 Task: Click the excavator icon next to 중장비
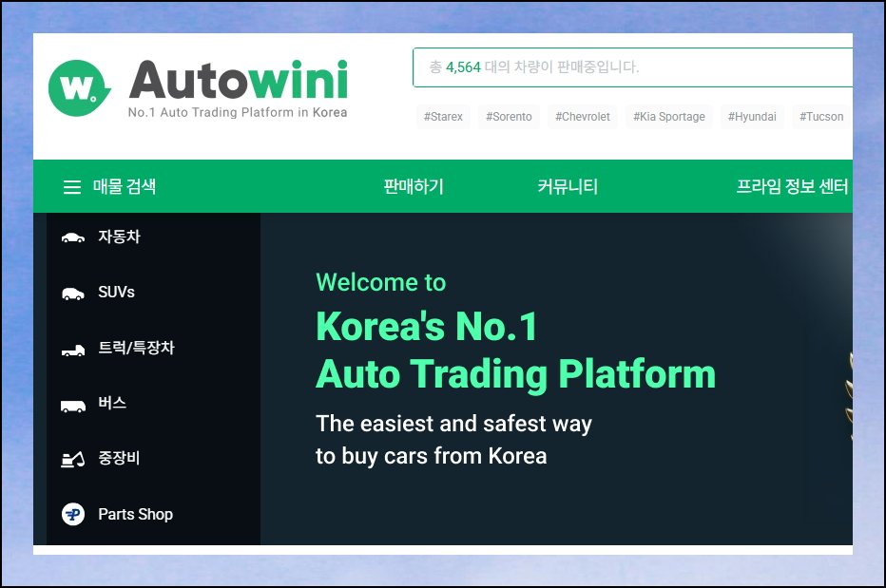click(x=73, y=460)
